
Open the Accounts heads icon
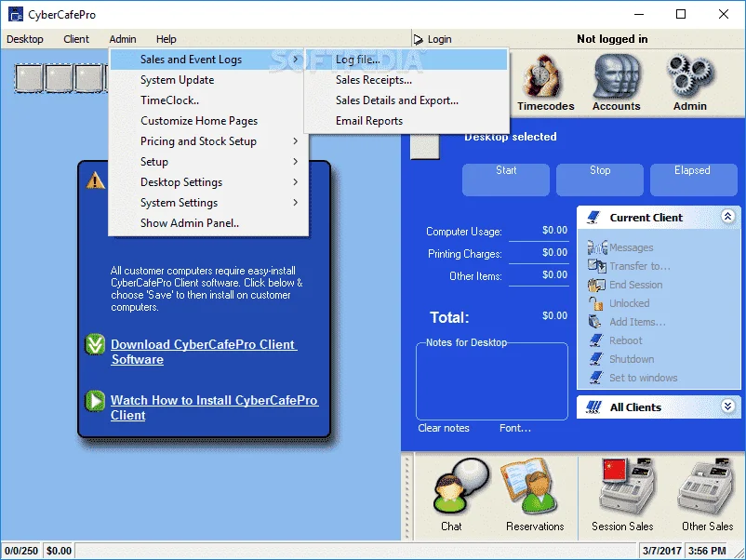coord(616,76)
